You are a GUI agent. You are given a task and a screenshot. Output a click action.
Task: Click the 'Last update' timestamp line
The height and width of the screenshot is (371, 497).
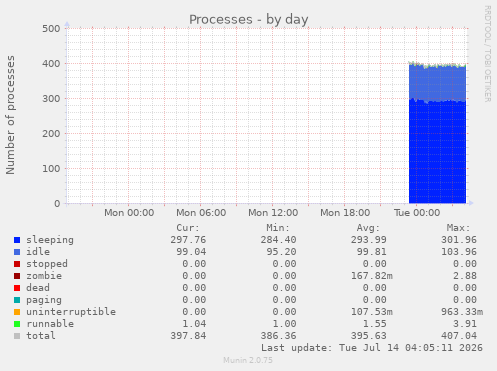pyautogui.click(x=372, y=348)
